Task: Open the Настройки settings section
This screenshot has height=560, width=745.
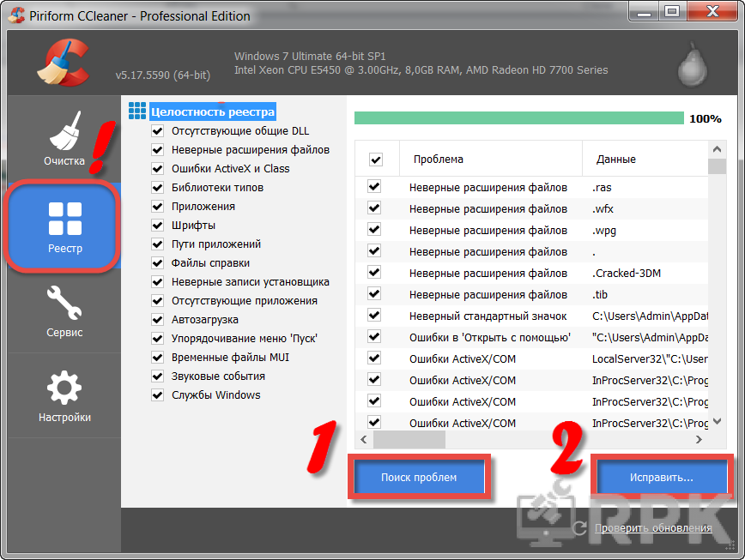Action: (64, 396)
